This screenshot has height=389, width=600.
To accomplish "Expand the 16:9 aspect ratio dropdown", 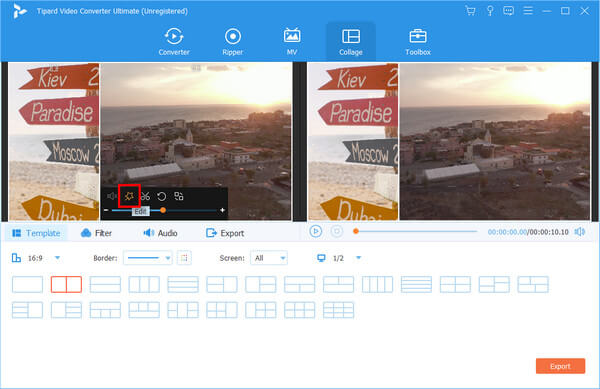I will coord(57,258).
